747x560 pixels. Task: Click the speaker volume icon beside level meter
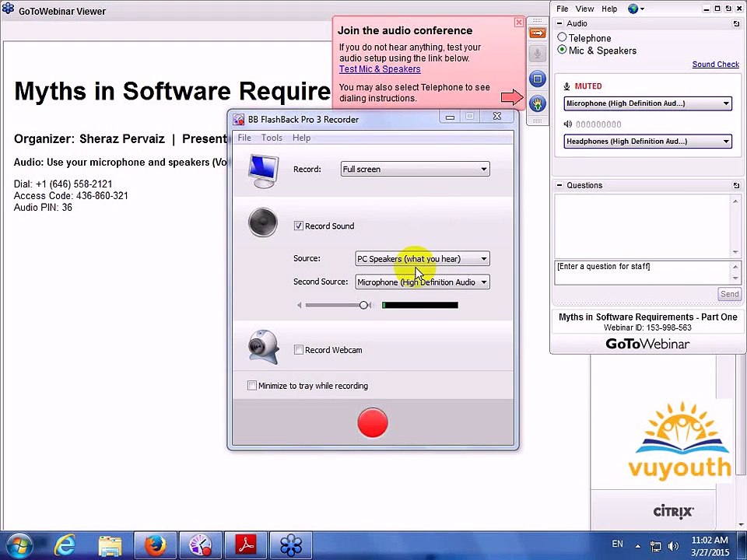click(567, 124)
